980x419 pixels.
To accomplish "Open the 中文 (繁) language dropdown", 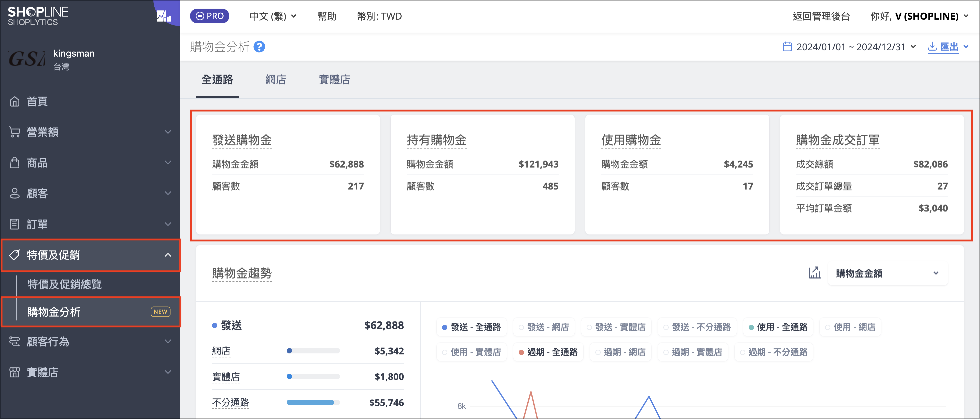I will point(273,16).
